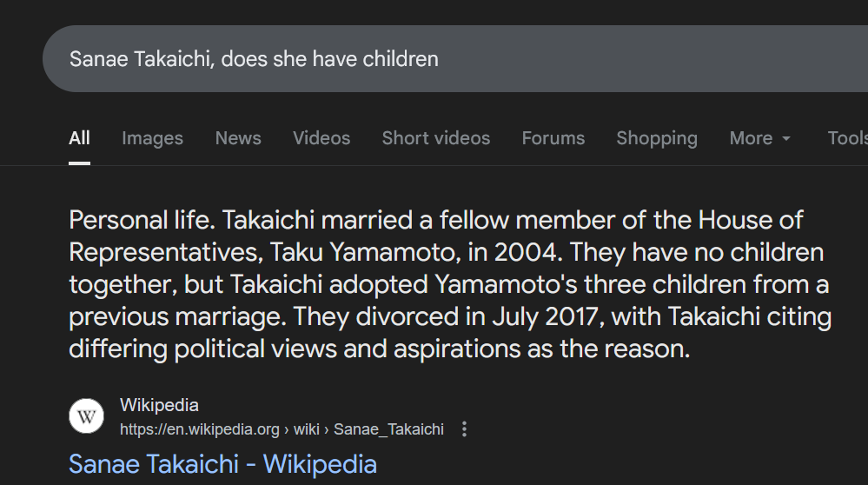Image resolution: width=868 pixels, height=485 pixels.
Task: Select the Short videos tab
Action: pos(435,138)
